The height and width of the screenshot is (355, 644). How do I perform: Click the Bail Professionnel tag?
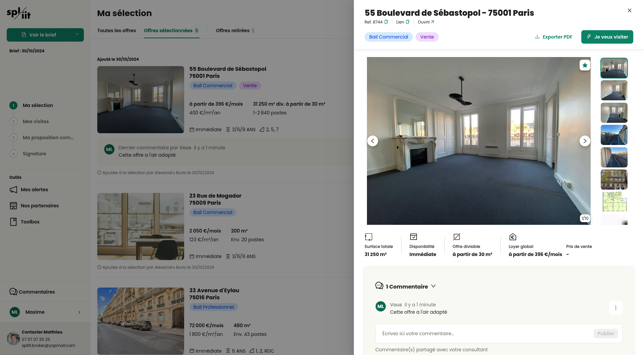pos(214,307)
